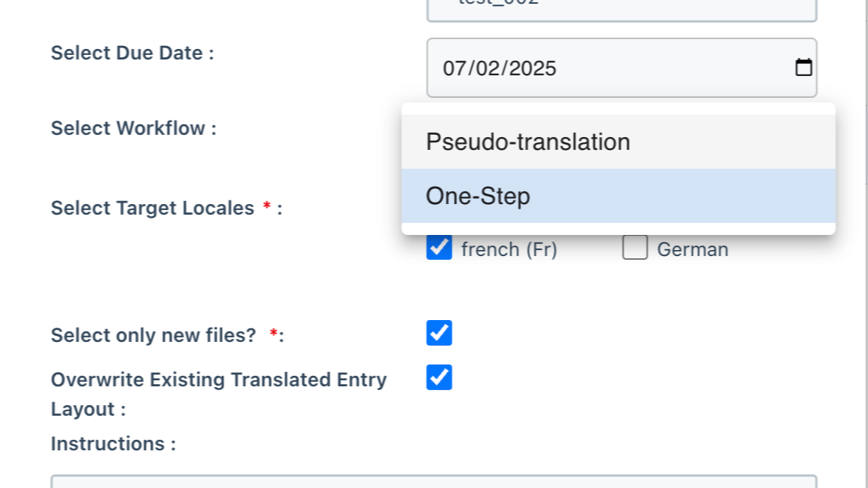
Task: Open the calendar picker in due date field
Action: click(804, 68)
